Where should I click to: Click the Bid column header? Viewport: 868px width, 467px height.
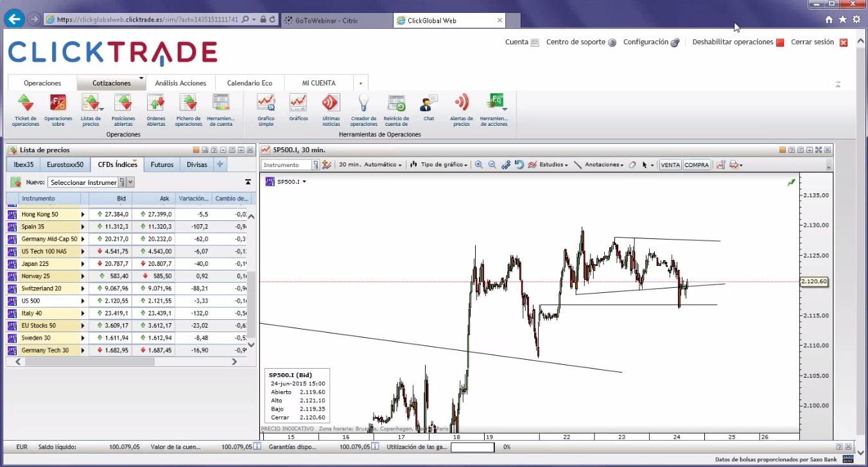[x=109, y=198]
